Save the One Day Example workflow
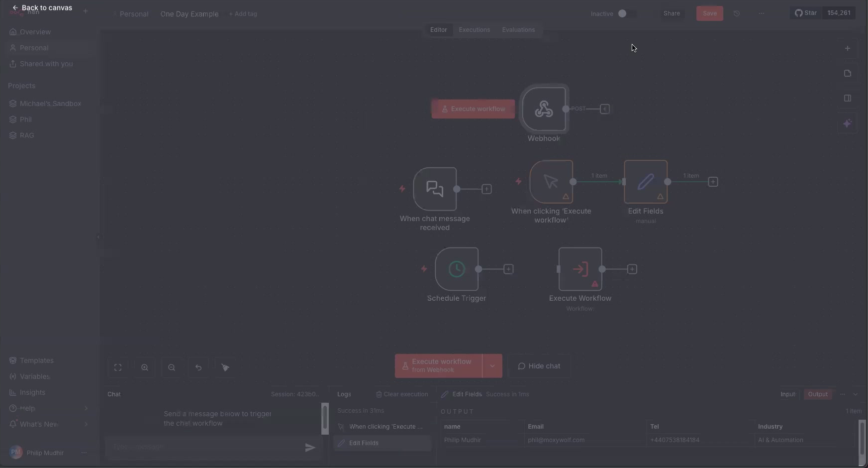 tap(709, 13)
